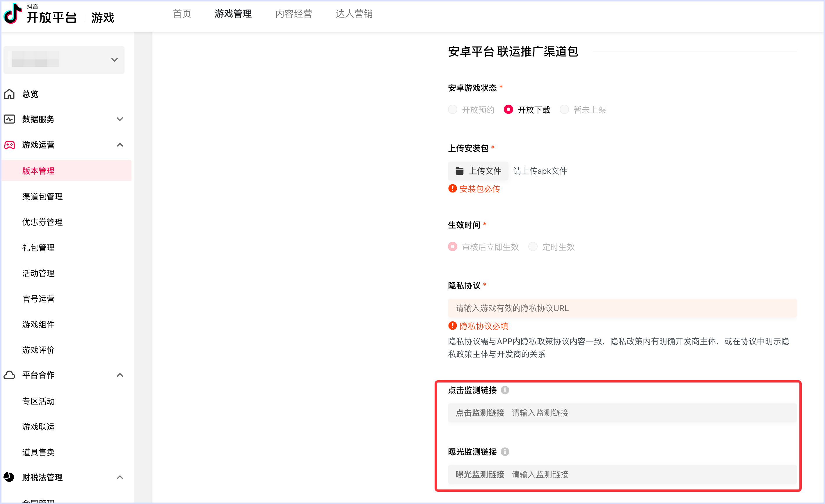This screenshot has width=825, height=504.
Task: Click the 安装包必传 error icon
Action: 452,189
